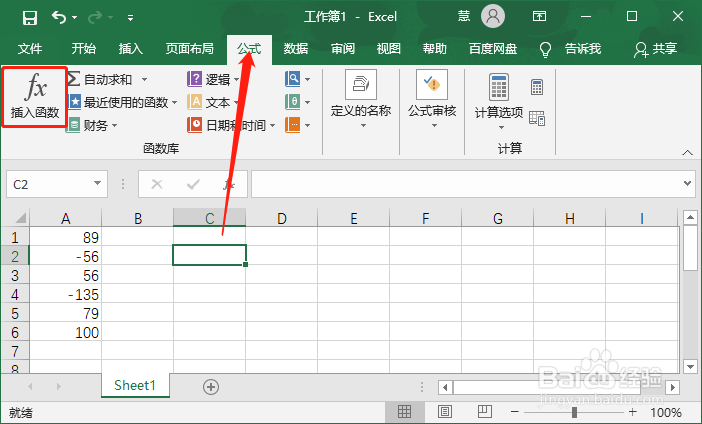Image resolution: width=702 pixels, height=424 pixels.
Task: Select column A header
Action: tap(66, 218)
